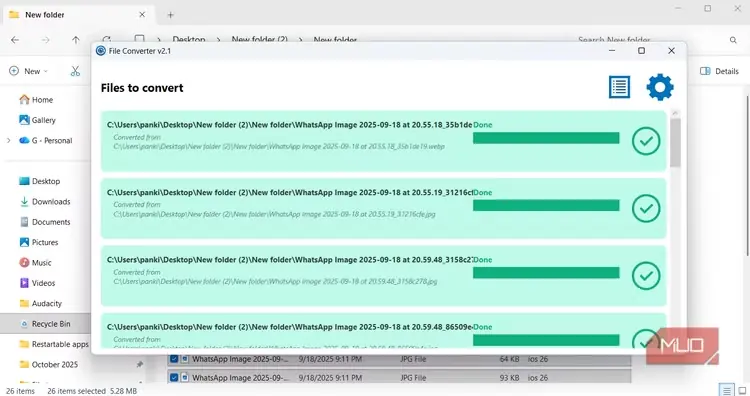750x396 pixels.
Task: Click Explorer's Forward arrow
Action: [x=45, y=40]
